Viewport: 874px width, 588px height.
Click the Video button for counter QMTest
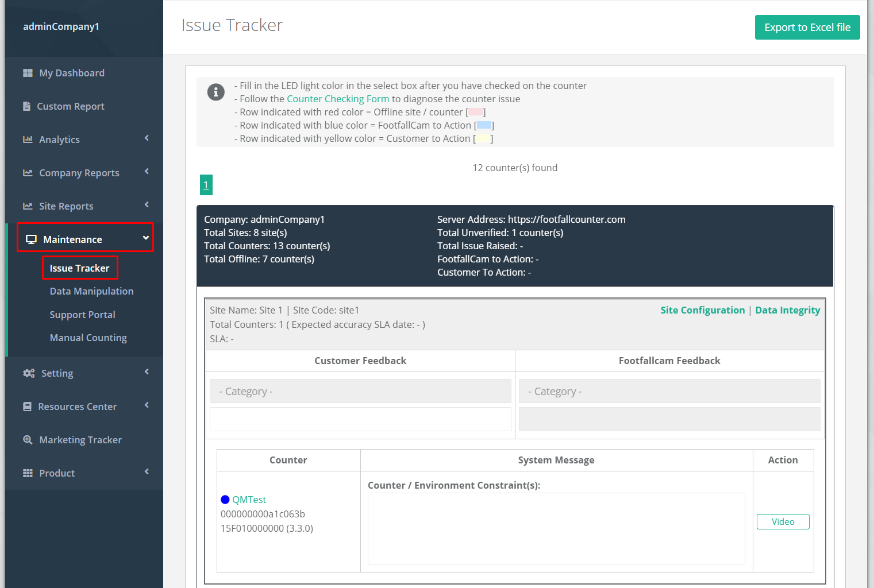pos(783,521)
